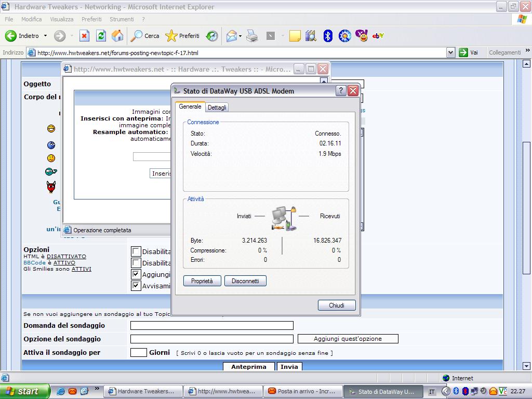Click the Inserisci button in popup window
Screen dimensions: 532x399
(160, 174)
